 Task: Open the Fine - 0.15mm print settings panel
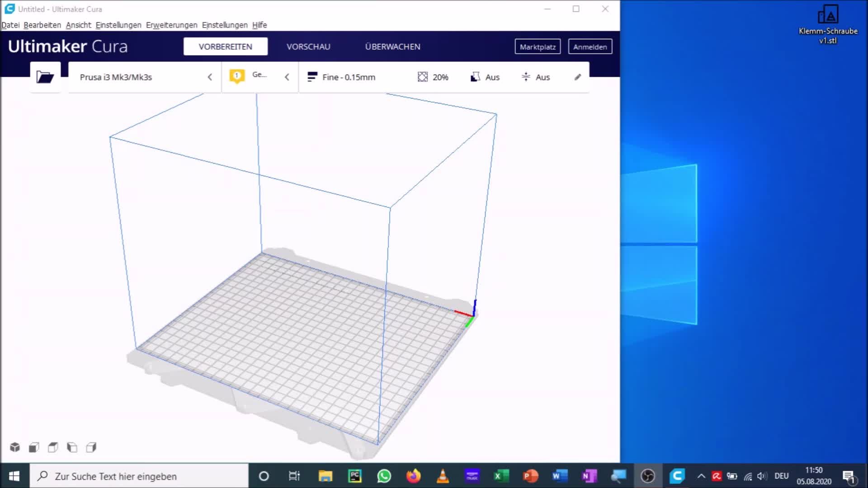pyautogui.click(x=444, y=77)
